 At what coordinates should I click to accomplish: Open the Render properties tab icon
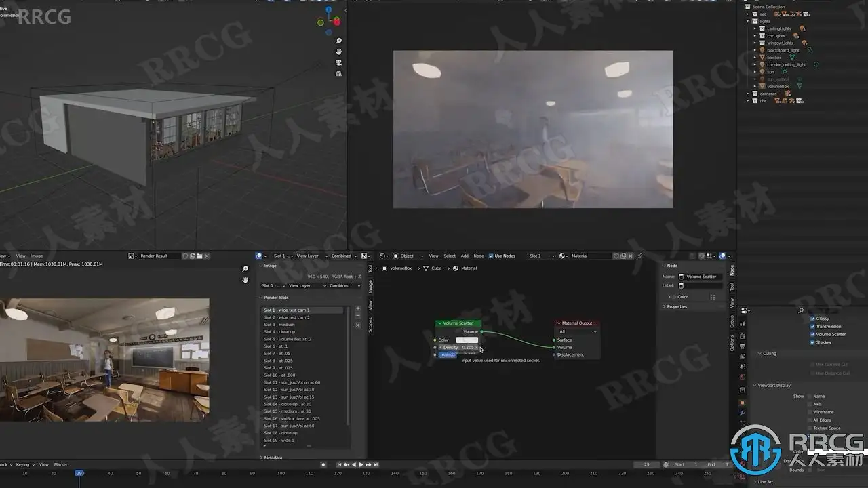(x=743, y=335)
